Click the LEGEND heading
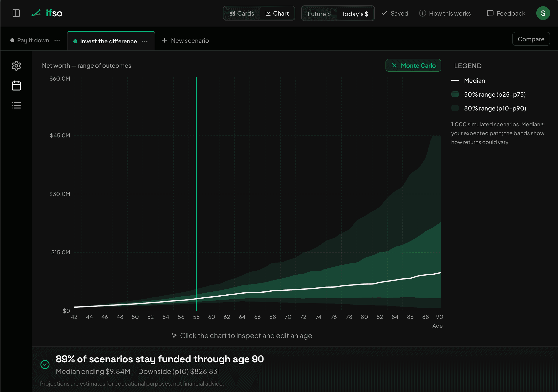The image size is (558, 392). tap(468, 66)
